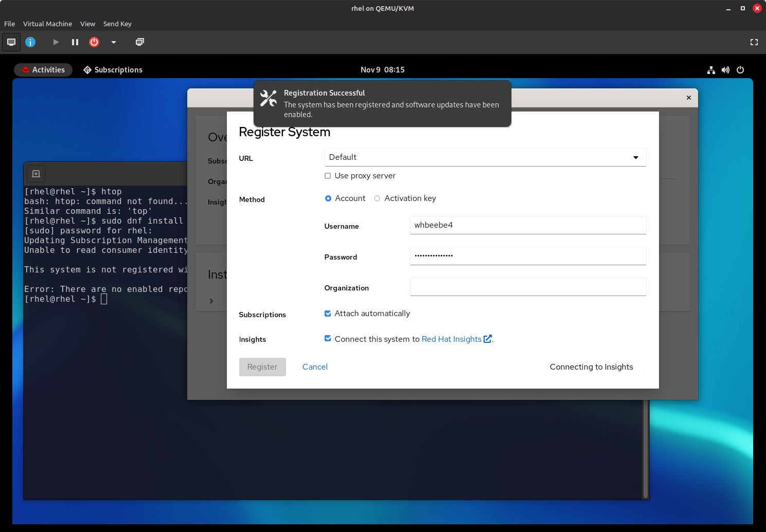Select the Activation key radio button

tap(377, 198)
